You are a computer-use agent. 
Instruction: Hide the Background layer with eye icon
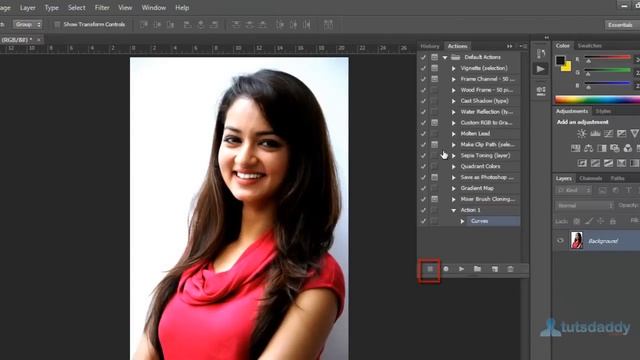(560, 241)
